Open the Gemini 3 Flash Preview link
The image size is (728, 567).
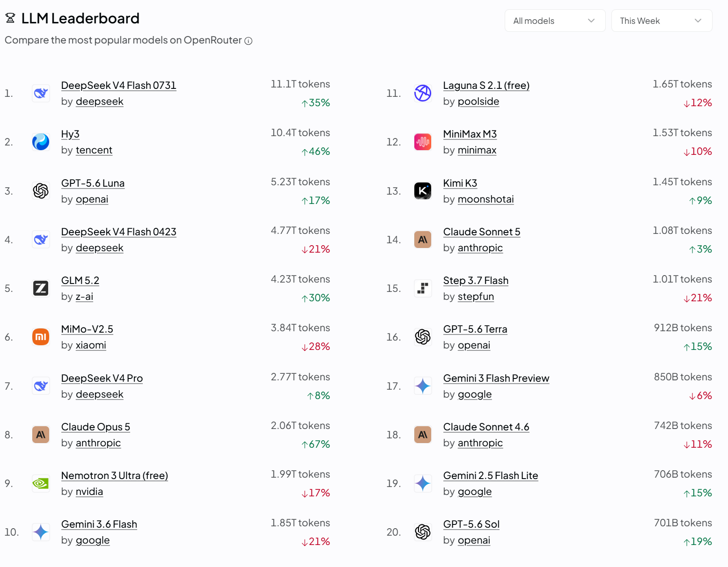[496, 378]
